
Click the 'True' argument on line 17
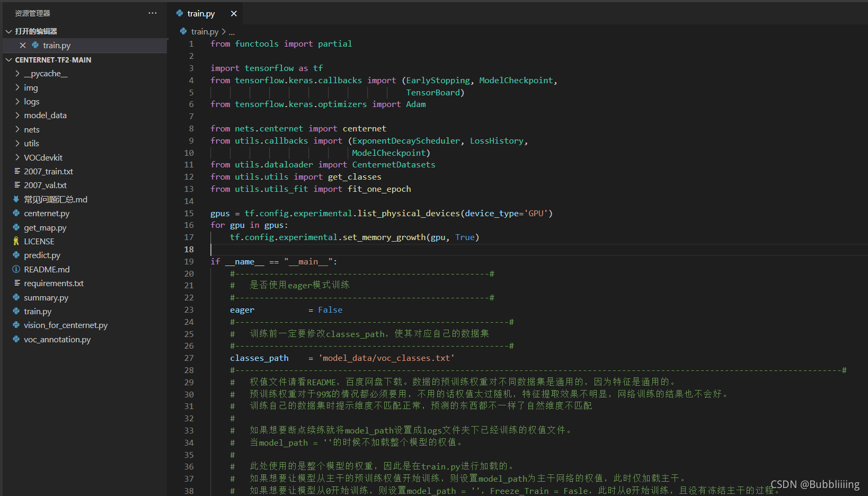[x=465, y=237]
